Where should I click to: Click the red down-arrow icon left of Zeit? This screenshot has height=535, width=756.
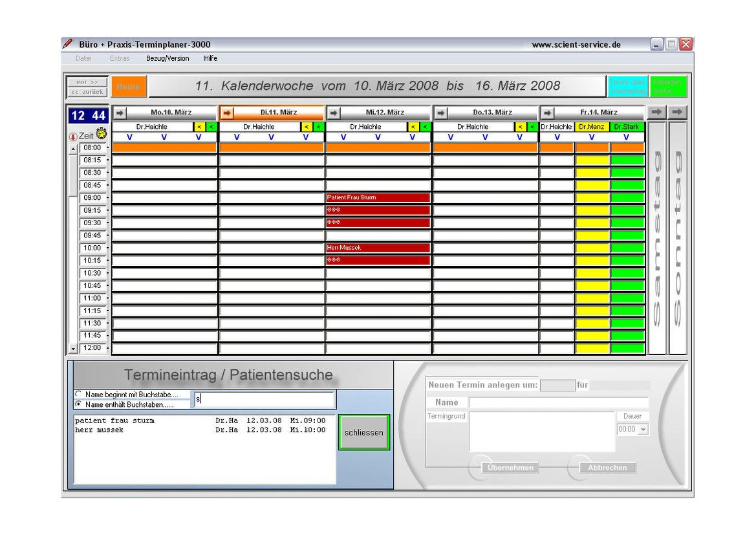point(73,136)
